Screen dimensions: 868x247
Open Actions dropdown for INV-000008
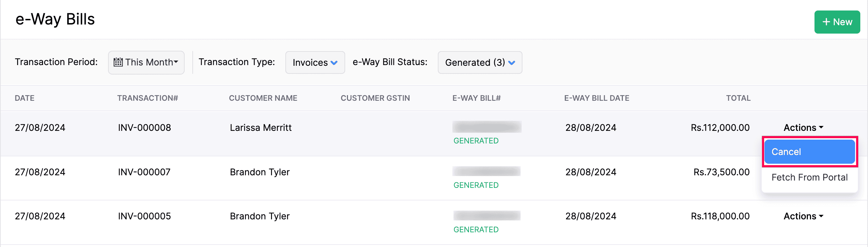(x=803, y=128)
